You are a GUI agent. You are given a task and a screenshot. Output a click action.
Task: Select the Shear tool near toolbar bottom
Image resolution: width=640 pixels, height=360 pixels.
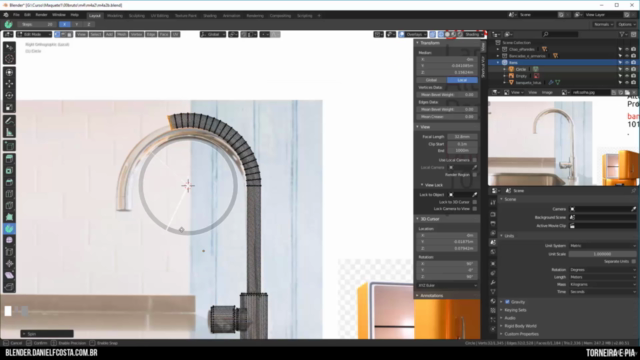pyautogui.click(x=9, y=276)
